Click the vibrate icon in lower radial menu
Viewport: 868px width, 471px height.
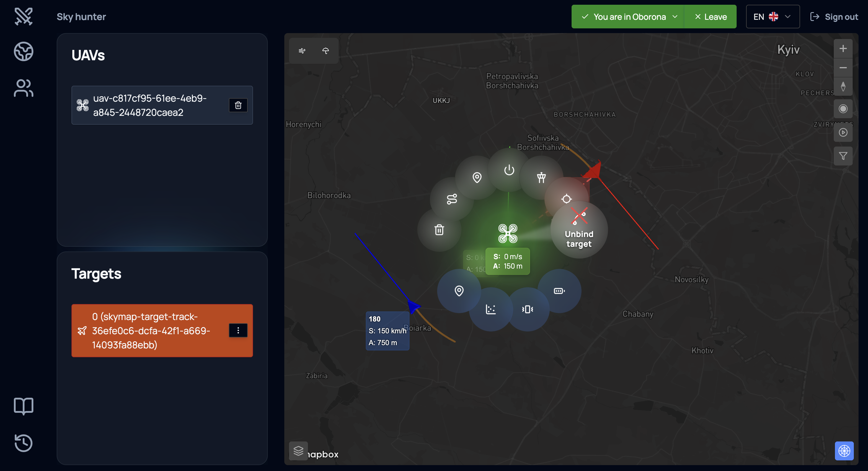527,309
